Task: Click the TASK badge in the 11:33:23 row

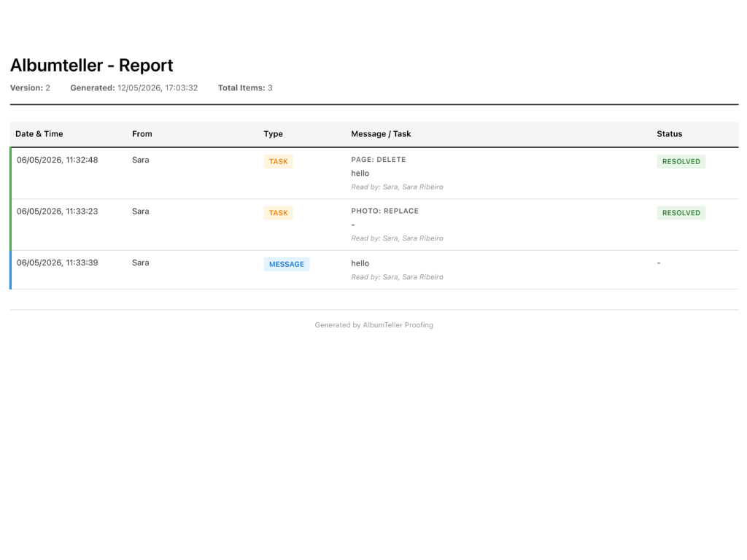Action: [x=278, y=213]
